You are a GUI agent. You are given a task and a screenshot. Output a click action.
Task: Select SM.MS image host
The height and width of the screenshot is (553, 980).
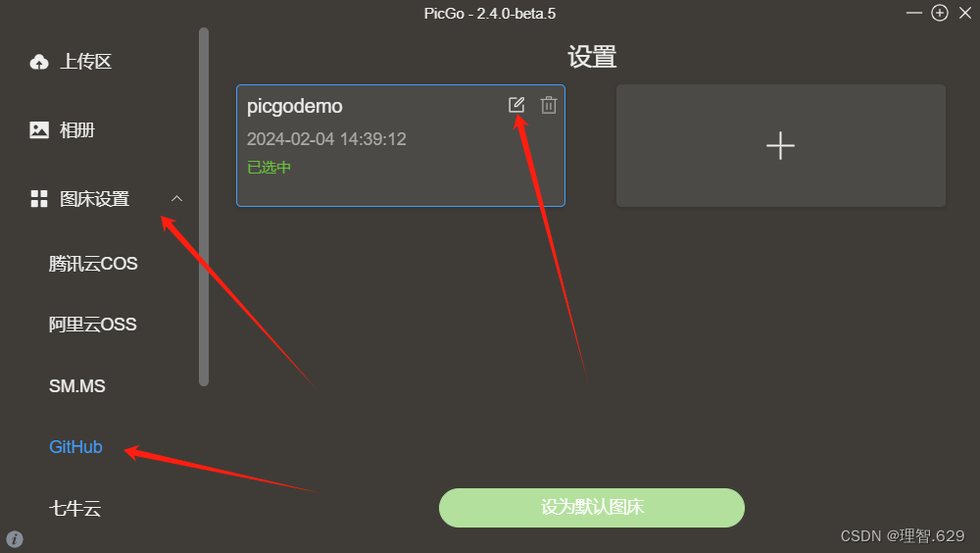[x=76, y=386]
